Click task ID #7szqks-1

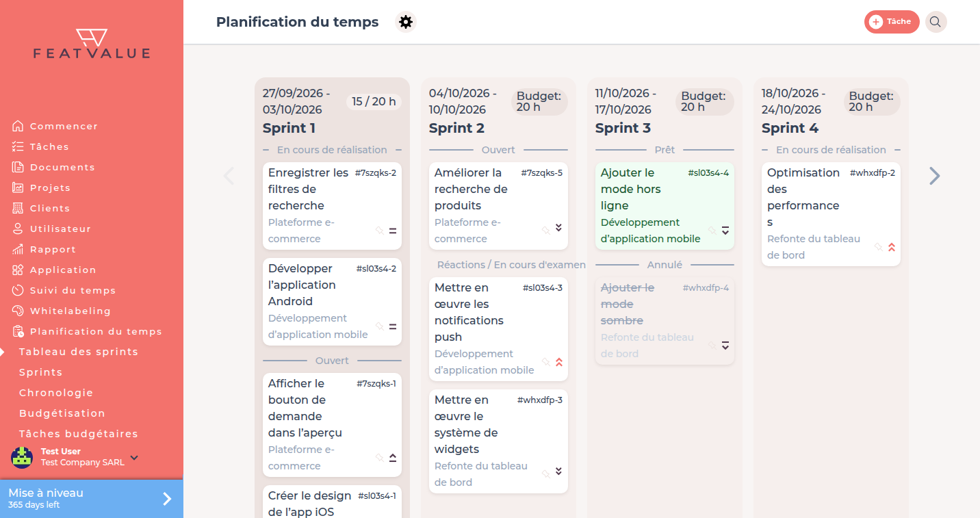click(376, 384)
